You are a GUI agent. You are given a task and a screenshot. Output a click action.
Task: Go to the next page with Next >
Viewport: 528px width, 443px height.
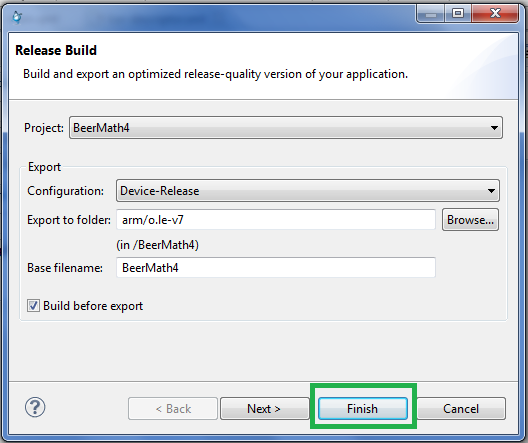tap(264, 409)
